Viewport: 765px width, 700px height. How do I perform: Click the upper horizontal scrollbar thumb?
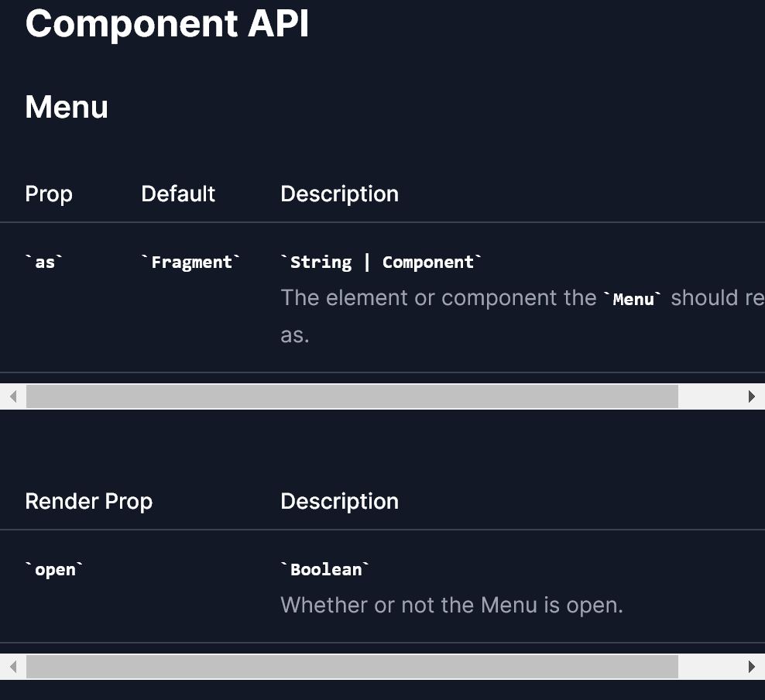tap(348, 396)
